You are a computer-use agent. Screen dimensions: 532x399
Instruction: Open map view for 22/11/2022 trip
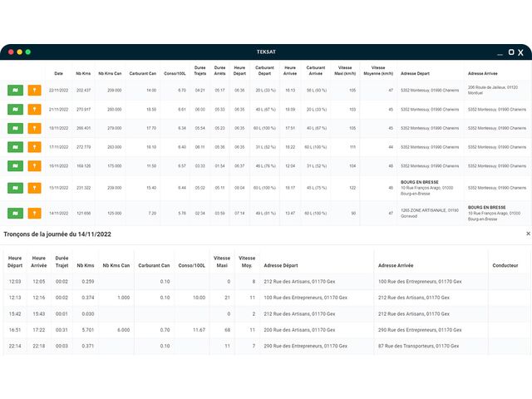point(15,90)
